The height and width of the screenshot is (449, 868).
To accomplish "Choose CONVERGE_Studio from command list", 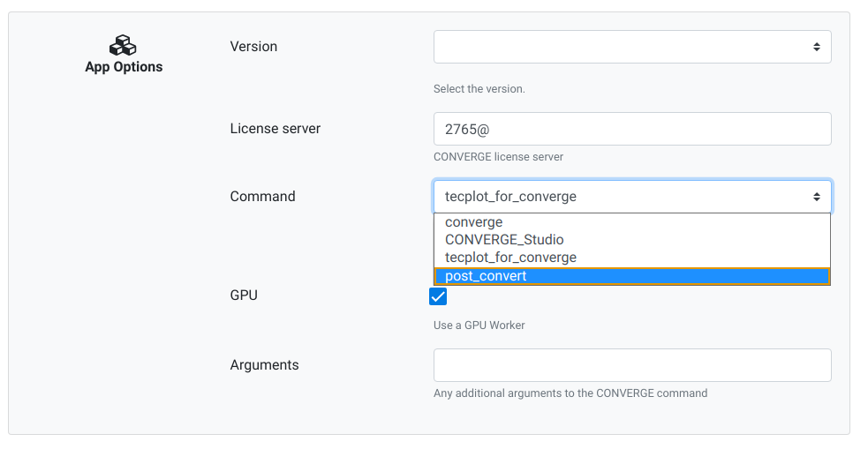I will click(x=632, y=240).
